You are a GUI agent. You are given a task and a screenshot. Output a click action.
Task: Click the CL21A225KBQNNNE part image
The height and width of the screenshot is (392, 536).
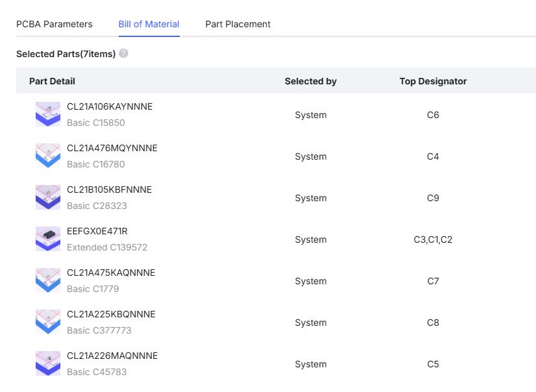[x=48, y=322]
